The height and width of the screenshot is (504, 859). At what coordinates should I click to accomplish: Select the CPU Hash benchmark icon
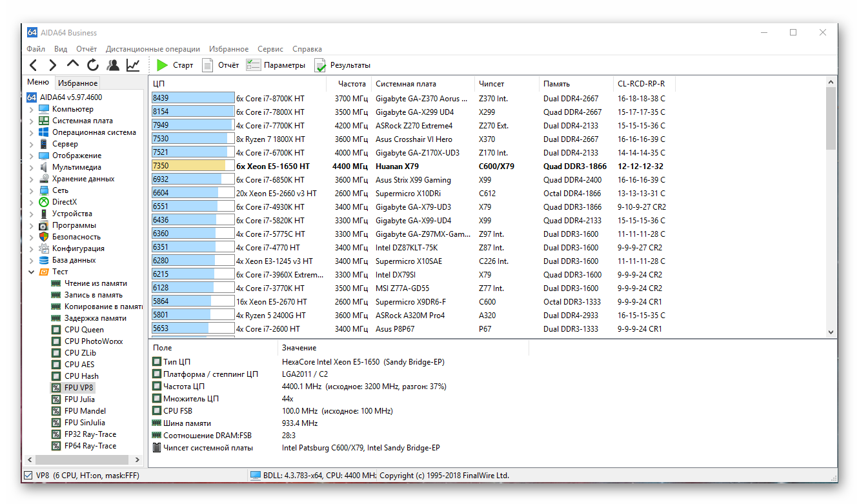coord(56,376)
